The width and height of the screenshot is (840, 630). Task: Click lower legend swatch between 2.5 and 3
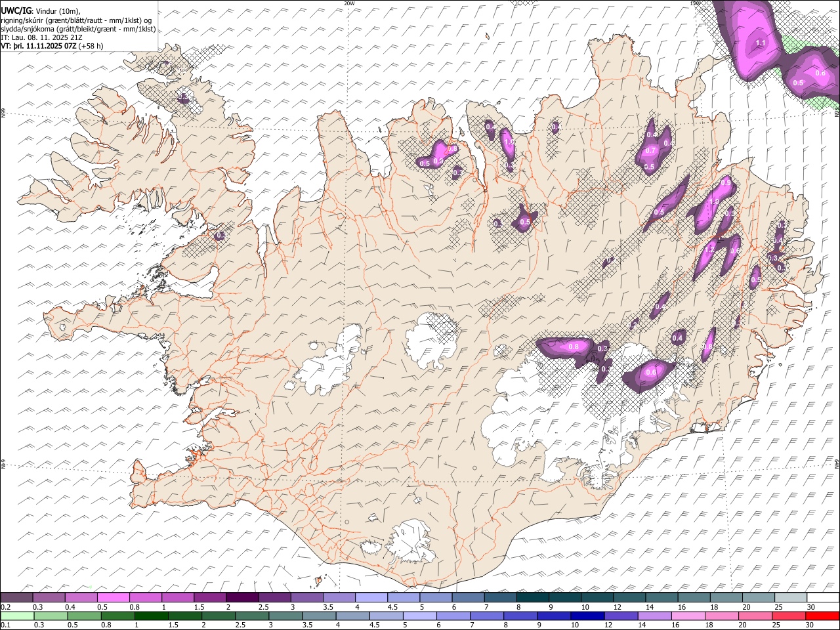(x=251, y=616)
